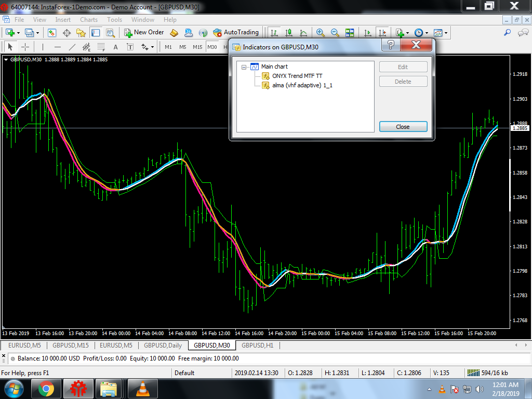Toggle the Terminal window button
The image size is (532, 399).
96,33
